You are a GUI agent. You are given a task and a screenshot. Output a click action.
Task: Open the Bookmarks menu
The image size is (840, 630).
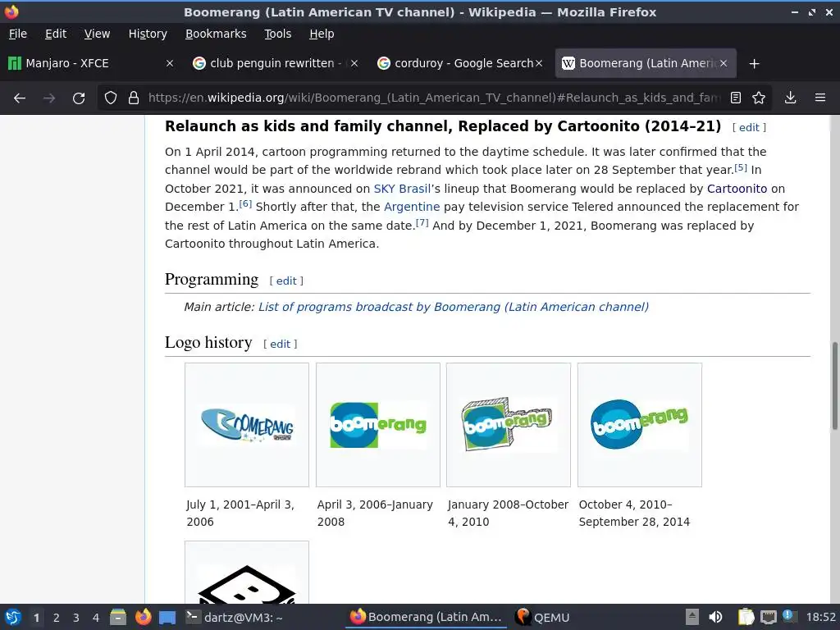(216, 34)
